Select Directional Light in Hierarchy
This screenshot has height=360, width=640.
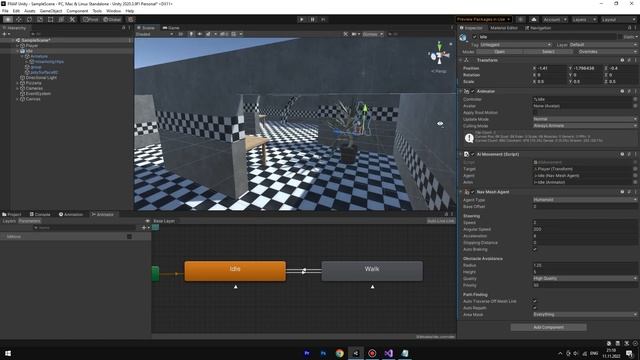point(41,78)
